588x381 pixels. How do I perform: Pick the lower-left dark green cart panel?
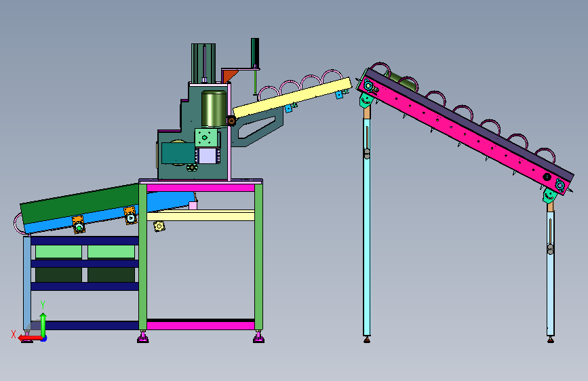click(58, 275)
